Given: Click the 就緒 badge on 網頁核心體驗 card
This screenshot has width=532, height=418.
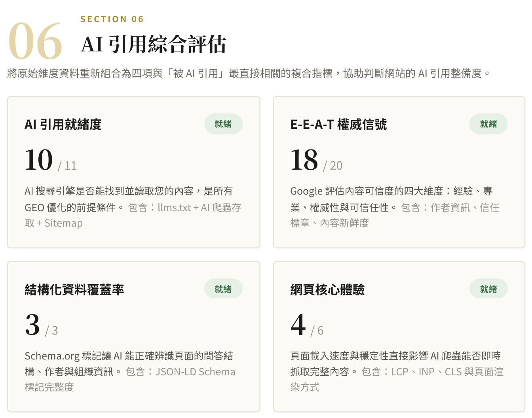Looking at the screenshot, I should [488, 289].
